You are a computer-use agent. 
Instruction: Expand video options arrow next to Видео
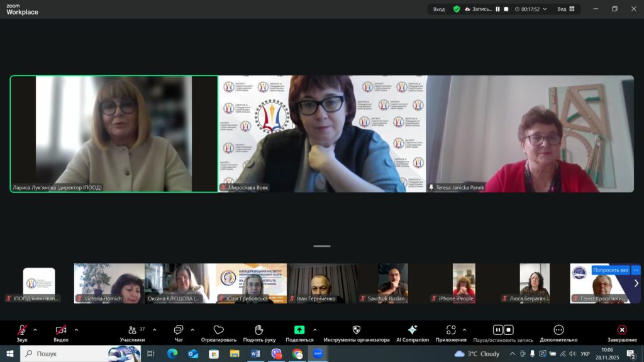(76, 329)
